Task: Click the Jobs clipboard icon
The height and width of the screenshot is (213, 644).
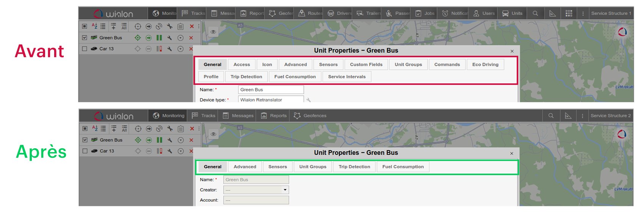Action: click(418, 13)
